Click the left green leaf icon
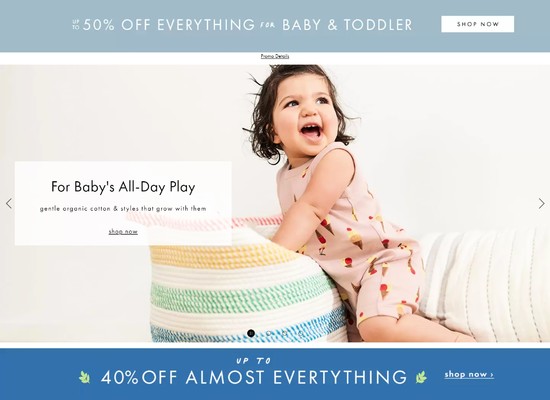Image resolution: width=550 pixels, height=400 pixels. point(84,377)
